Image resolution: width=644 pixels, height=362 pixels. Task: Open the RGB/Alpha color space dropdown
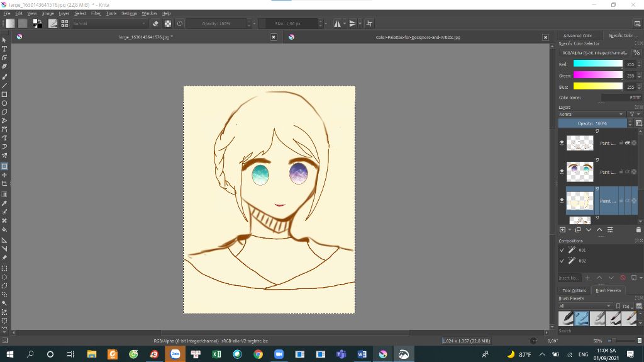coord(594,53)
